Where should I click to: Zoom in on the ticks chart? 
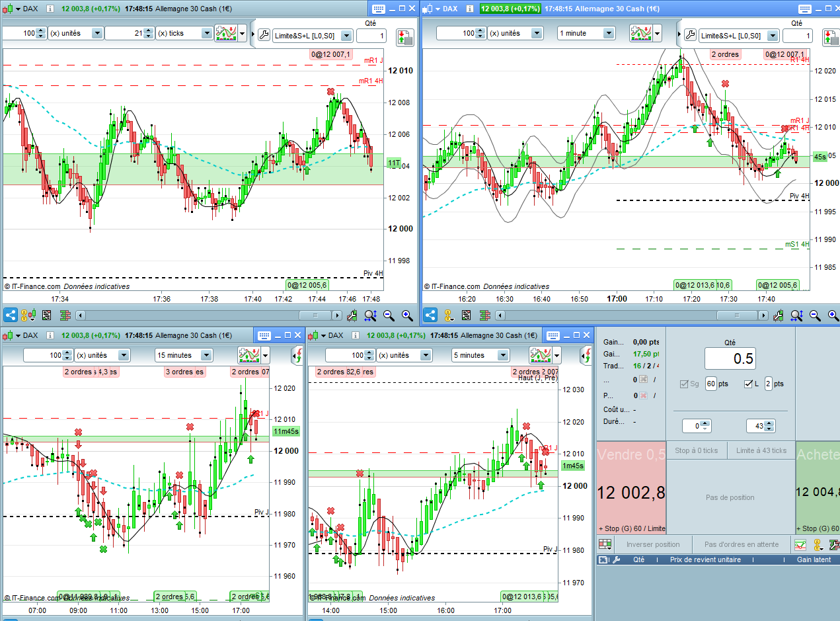coord(407,316)
